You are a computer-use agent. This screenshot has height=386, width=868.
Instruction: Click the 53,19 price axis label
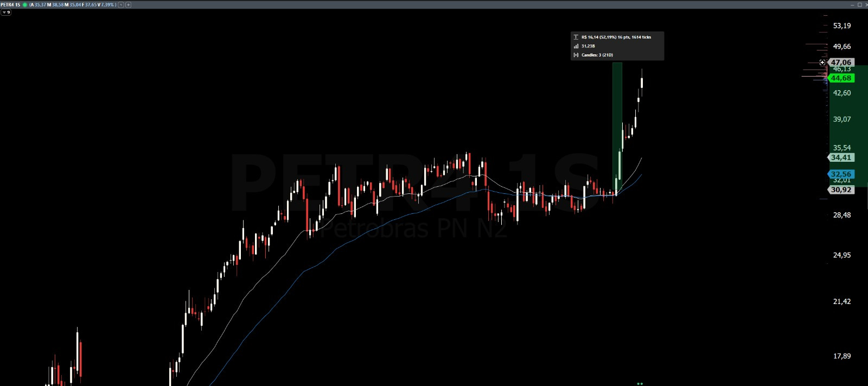click(842, 26)
